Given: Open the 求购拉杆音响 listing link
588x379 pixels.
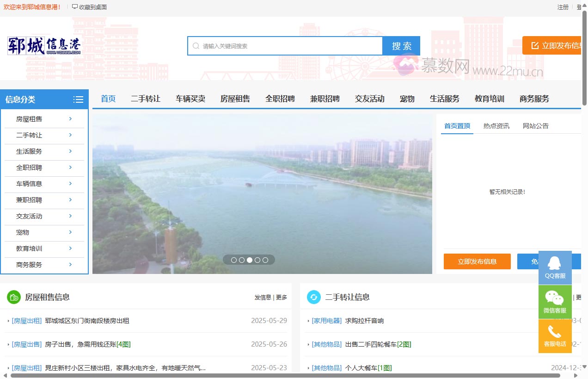Looking at the screenshot, I should coord(365,320).
